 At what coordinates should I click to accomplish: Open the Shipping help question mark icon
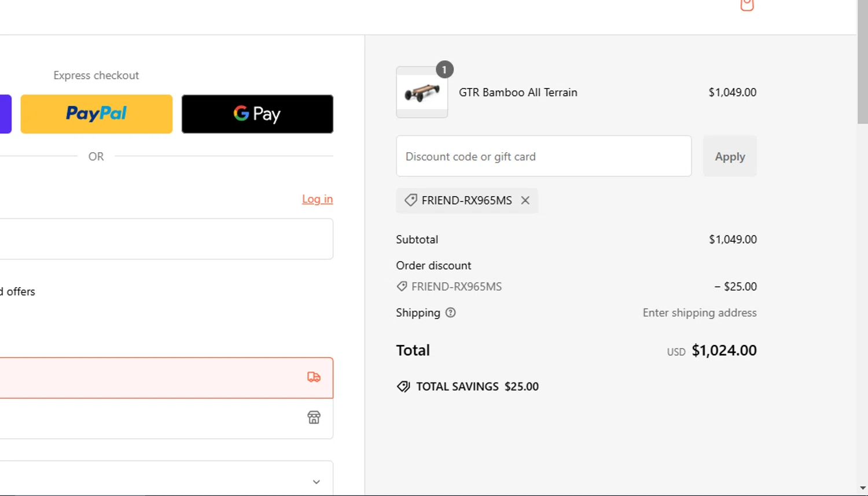pos(451,313)
